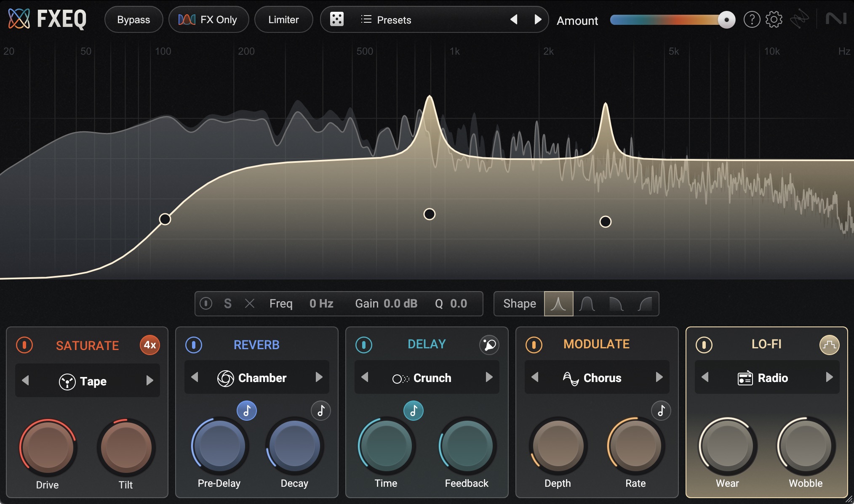Toggle the band enable power button
This screenshot has width=854, height=504.
(206, 303)
